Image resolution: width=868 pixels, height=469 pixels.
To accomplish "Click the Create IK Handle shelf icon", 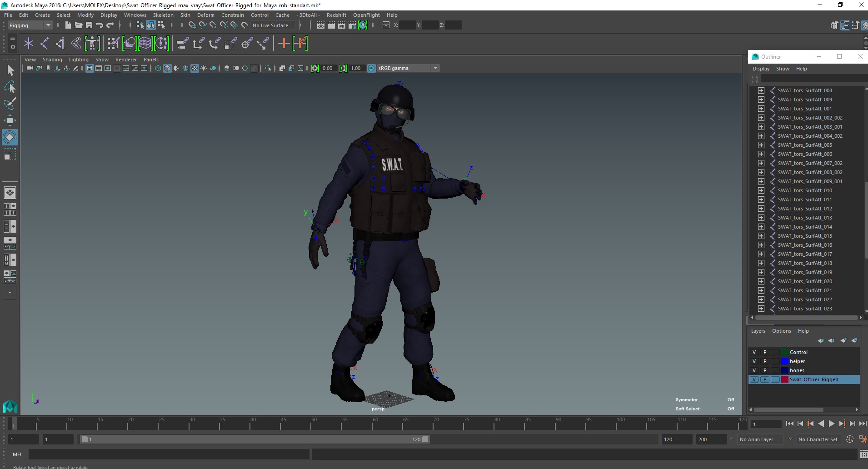I will coord(60,44).
